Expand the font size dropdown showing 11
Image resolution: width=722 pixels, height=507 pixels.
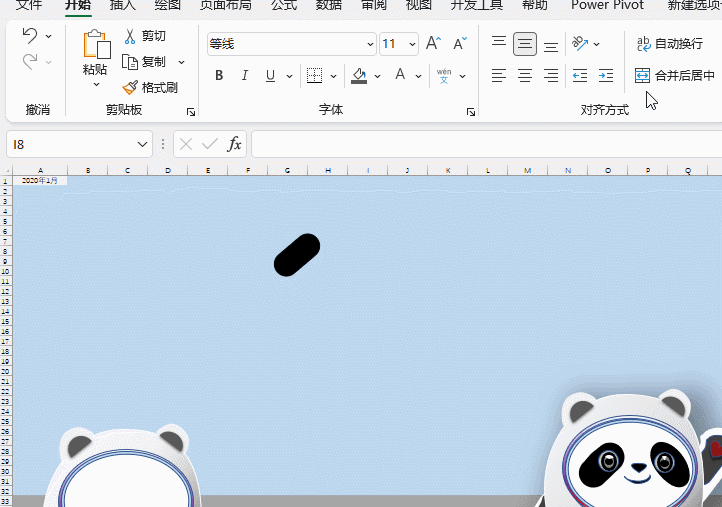pyautogui.click(x=413, y=44)
